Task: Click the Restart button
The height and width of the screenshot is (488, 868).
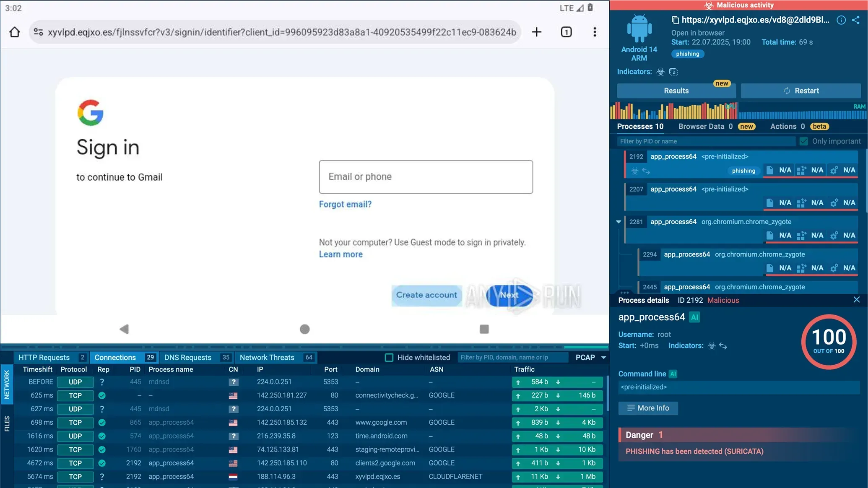Action: tap(801, 91)
